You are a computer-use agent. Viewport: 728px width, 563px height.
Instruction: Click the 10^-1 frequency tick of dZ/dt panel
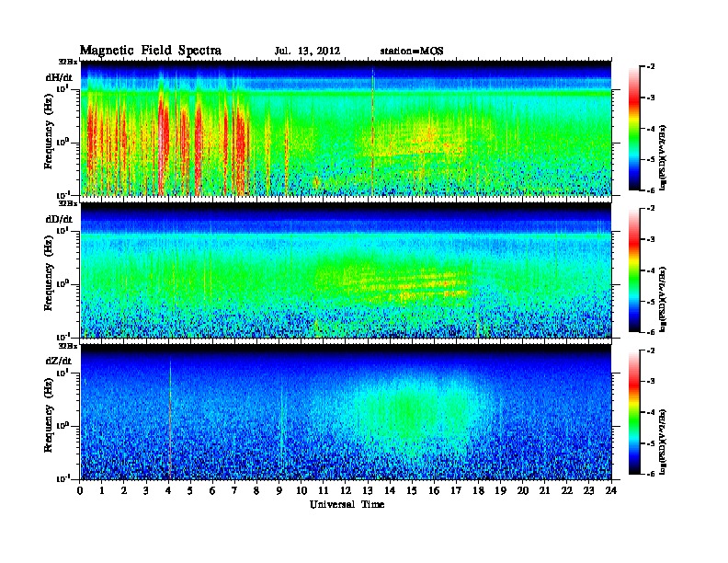62,478
